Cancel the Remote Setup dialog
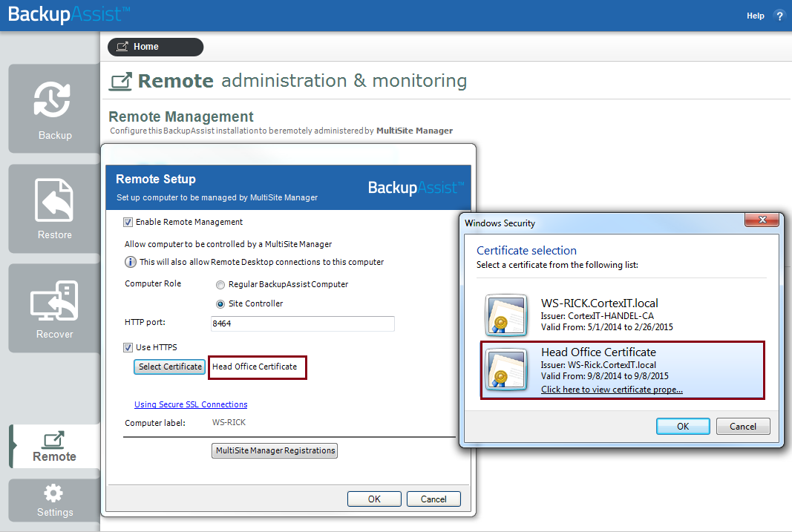This screenshot has width=792, height=532. [x=433, y=499]
